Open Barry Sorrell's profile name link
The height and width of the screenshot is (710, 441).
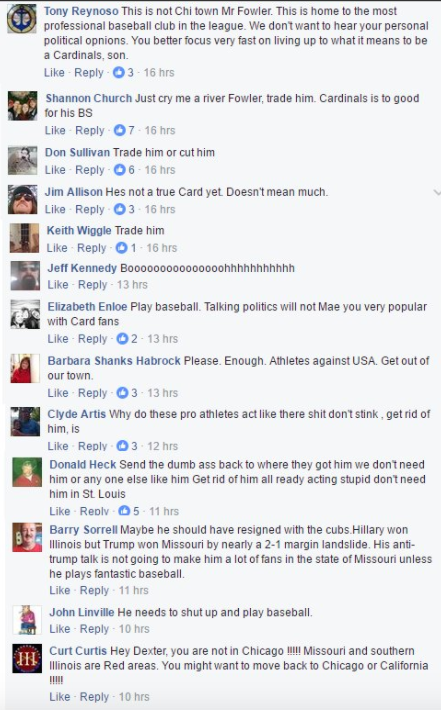83,530
